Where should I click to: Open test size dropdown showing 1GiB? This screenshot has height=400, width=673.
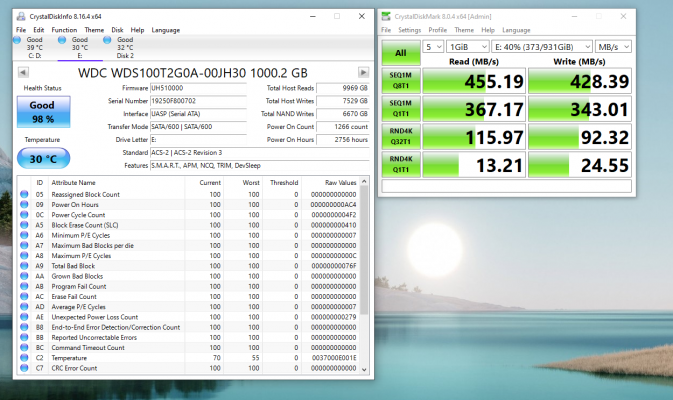coord(467,47)
